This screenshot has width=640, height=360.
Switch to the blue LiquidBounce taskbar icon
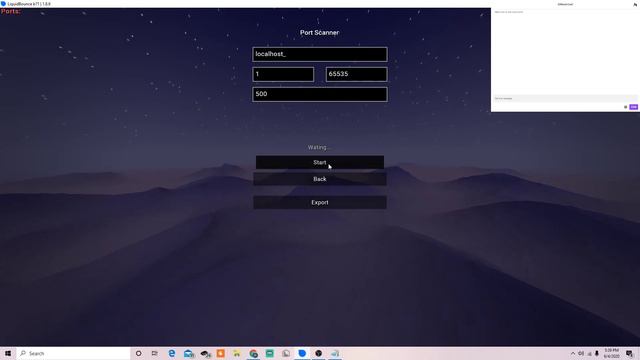(x=302, y=353)
